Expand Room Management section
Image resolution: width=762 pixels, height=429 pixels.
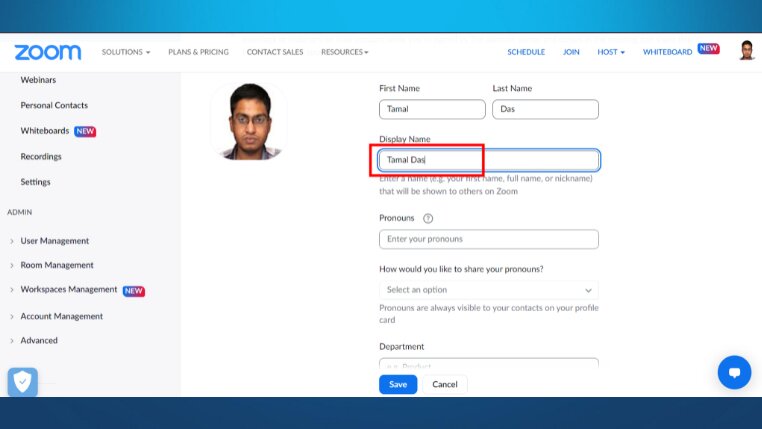(57, 265)
